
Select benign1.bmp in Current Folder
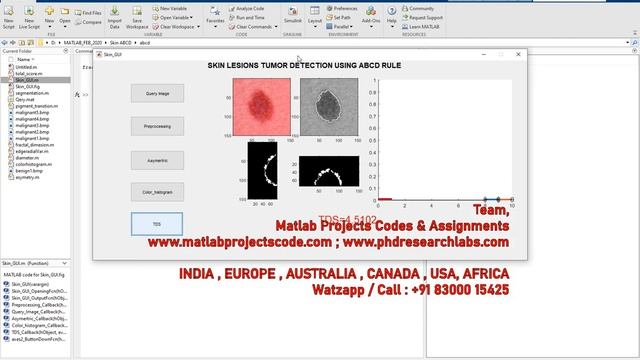point(29,171)
